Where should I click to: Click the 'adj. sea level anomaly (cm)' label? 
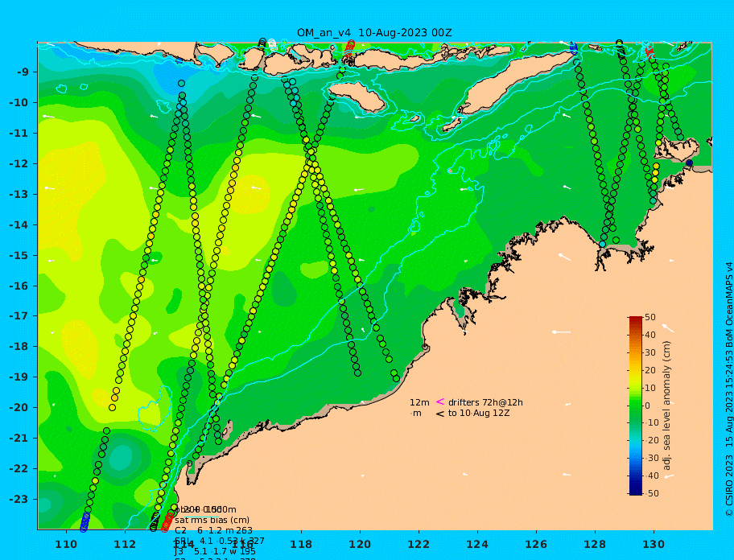tap(667, 406)
